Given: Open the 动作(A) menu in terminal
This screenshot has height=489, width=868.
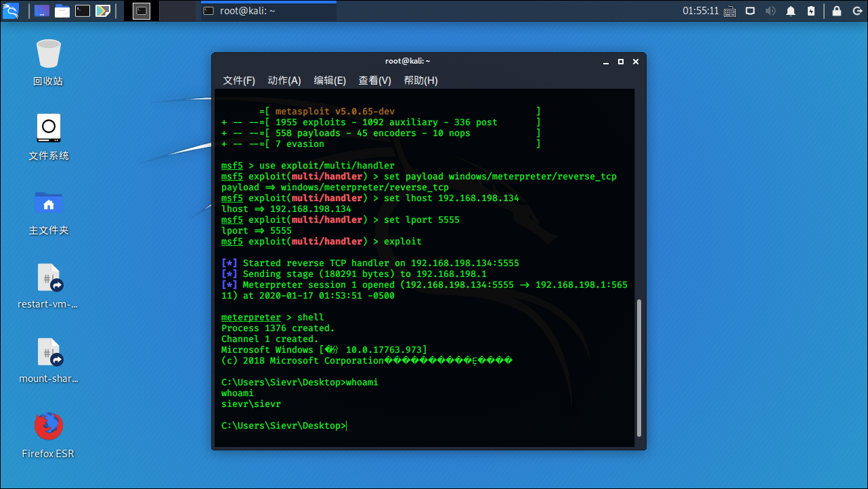Looking at the screenshot, I should point(284,81).
